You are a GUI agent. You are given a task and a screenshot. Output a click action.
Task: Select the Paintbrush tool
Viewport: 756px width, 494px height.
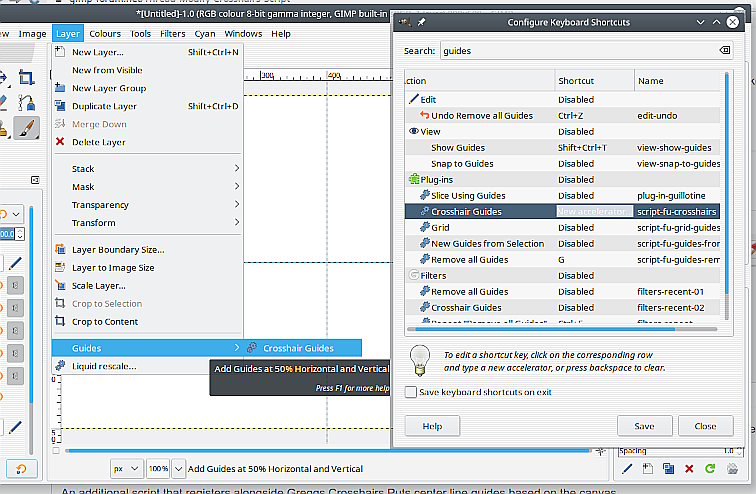(x=26, y=128)
